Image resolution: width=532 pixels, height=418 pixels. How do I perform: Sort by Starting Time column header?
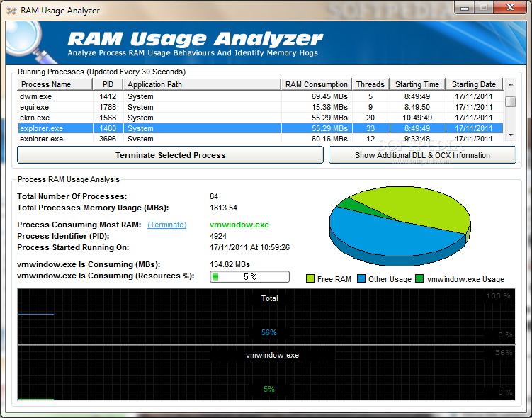[x=417, y=84]
